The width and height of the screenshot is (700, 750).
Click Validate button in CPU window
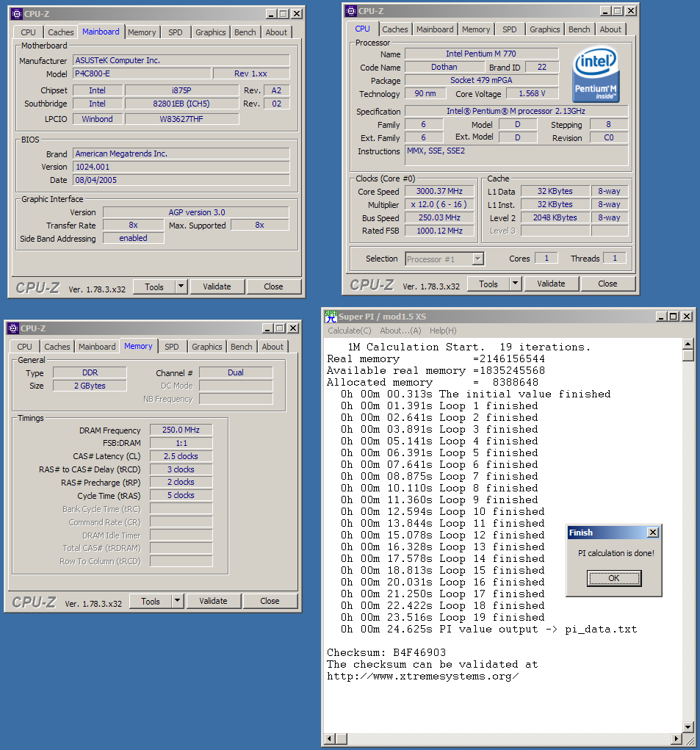tap(552, 284)
